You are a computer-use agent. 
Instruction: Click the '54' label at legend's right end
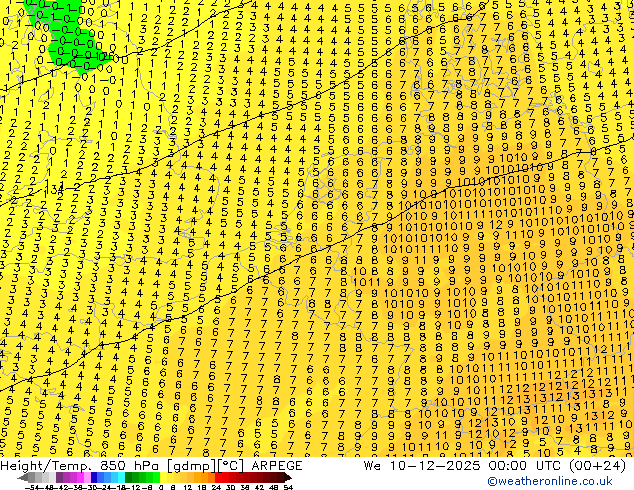coord(288,487)
